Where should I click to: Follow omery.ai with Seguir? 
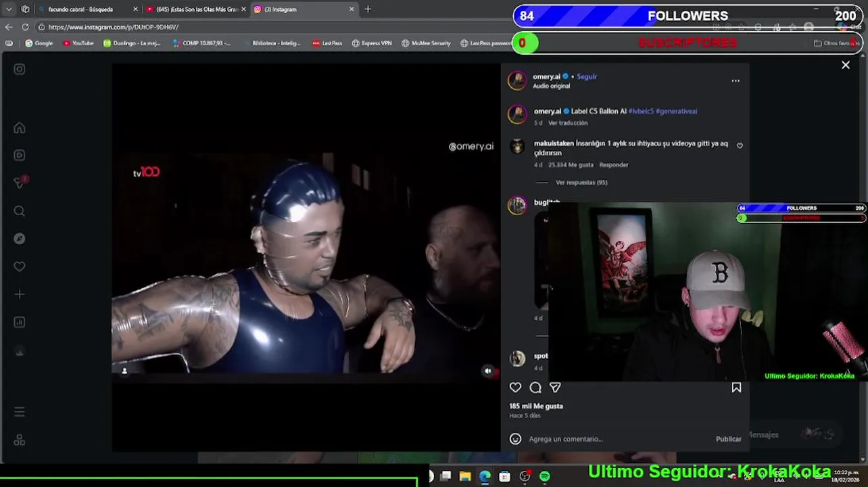click(587, 76)
